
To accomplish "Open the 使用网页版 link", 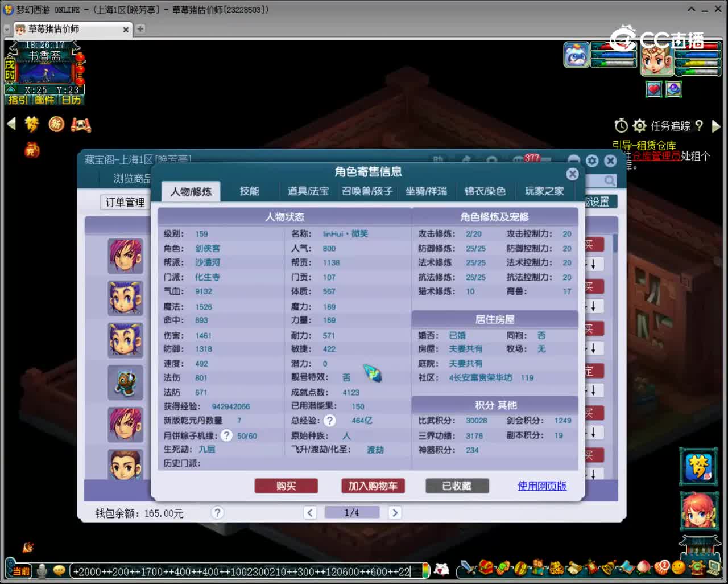I will (541, 486).
